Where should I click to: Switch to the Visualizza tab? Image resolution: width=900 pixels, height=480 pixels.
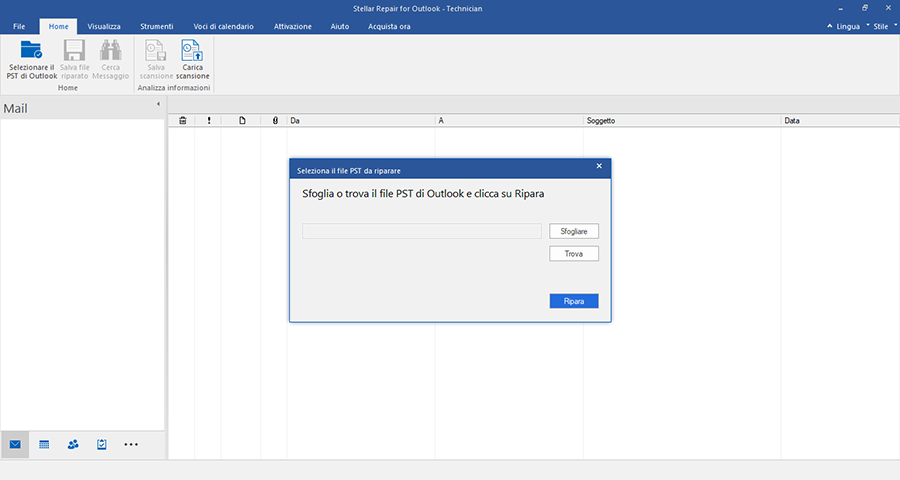[104, 26]
